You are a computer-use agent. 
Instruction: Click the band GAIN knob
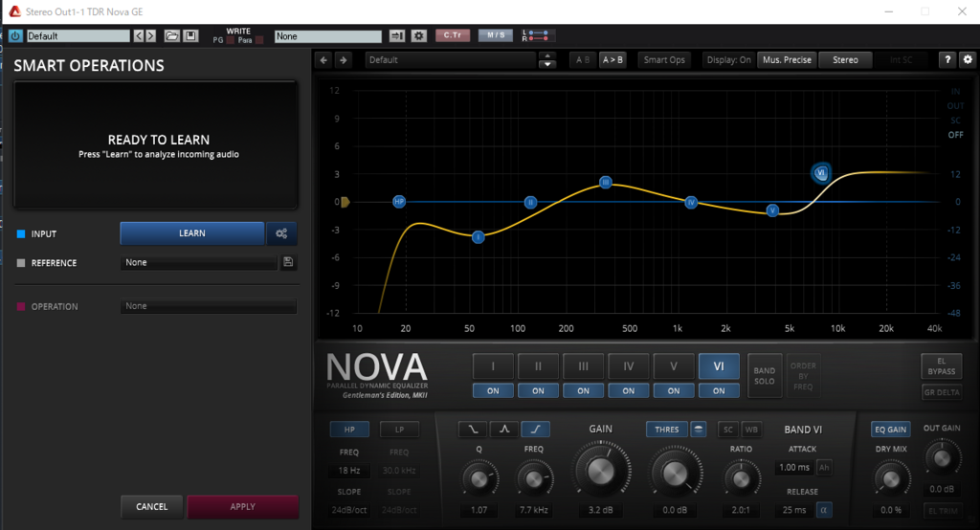[x=601, y=472]
